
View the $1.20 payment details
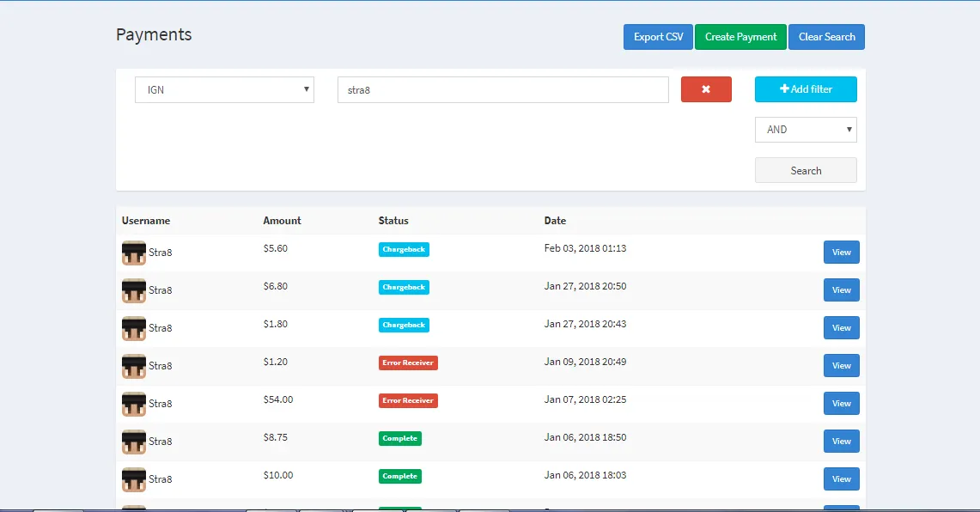841,366
